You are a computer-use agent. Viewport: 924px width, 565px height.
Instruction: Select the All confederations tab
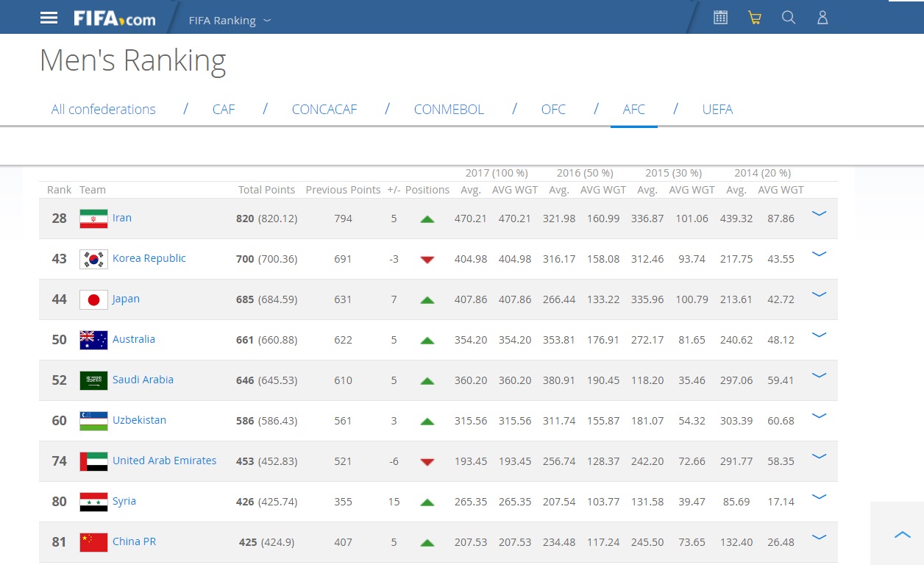103,110
